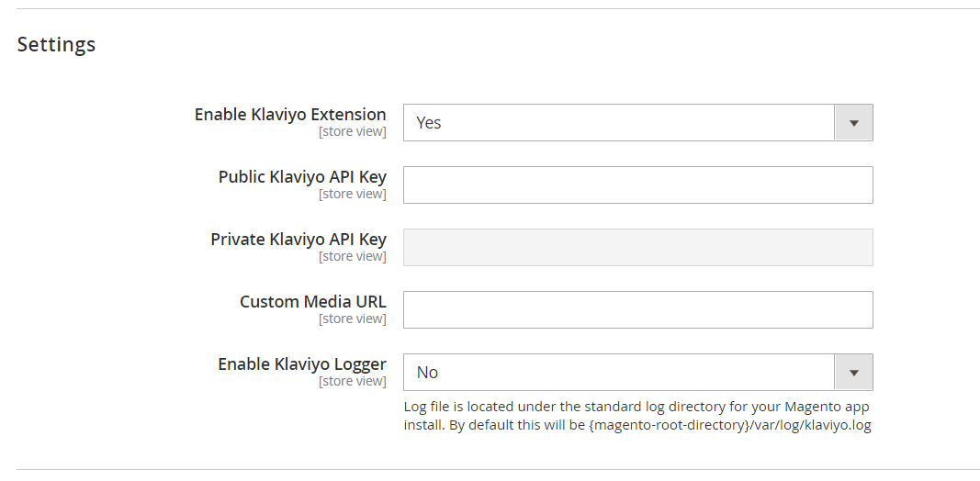Click the 'Public Klaviyo API Key' label
The width and height of the screenshot is (980, 481).
pyautogui.click(x=302, y=177)
